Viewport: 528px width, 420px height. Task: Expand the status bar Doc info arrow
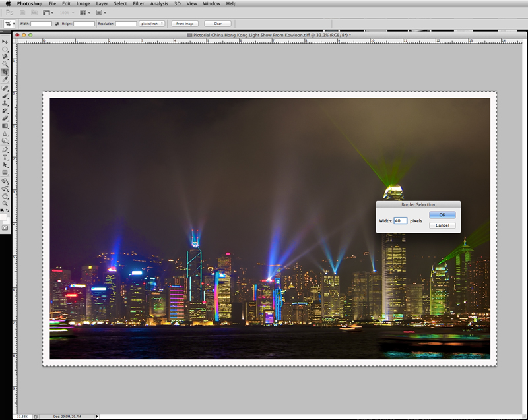click(x=98, y=417)
